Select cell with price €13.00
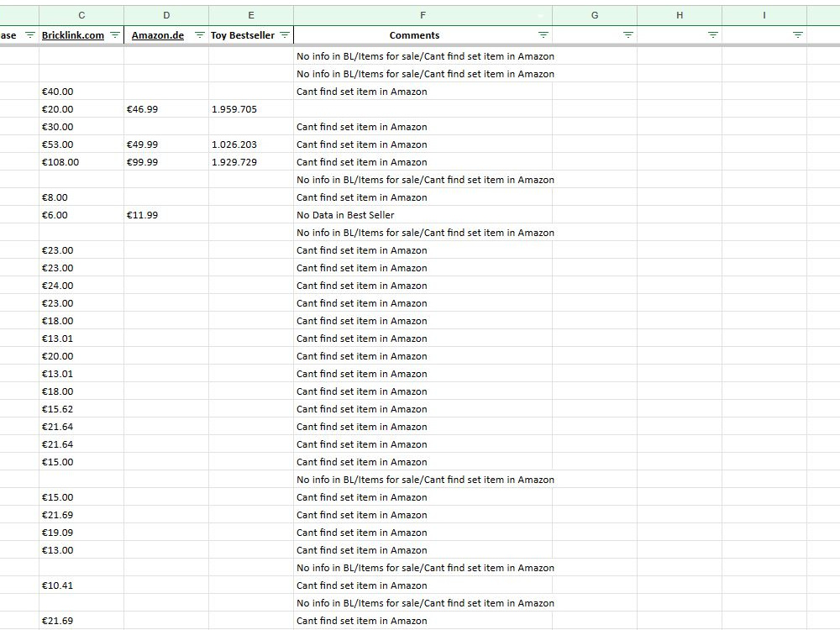 [x=81, y=551]
